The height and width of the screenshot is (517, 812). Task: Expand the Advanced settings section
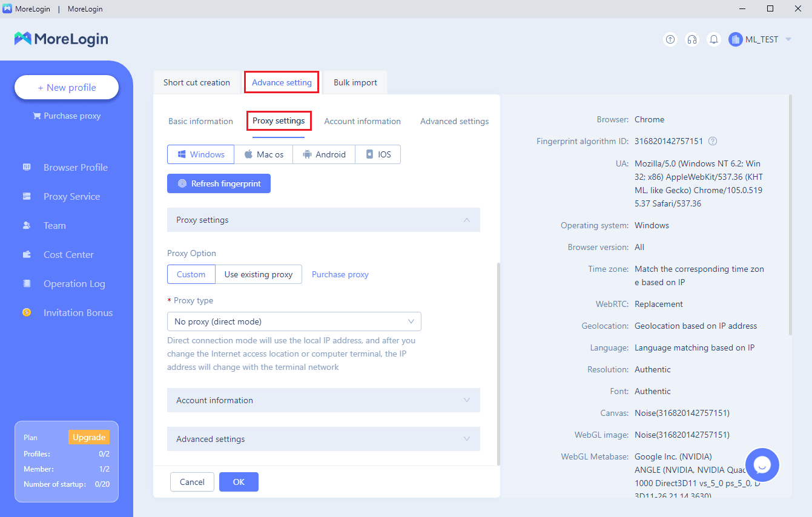[x=323, y=439]
